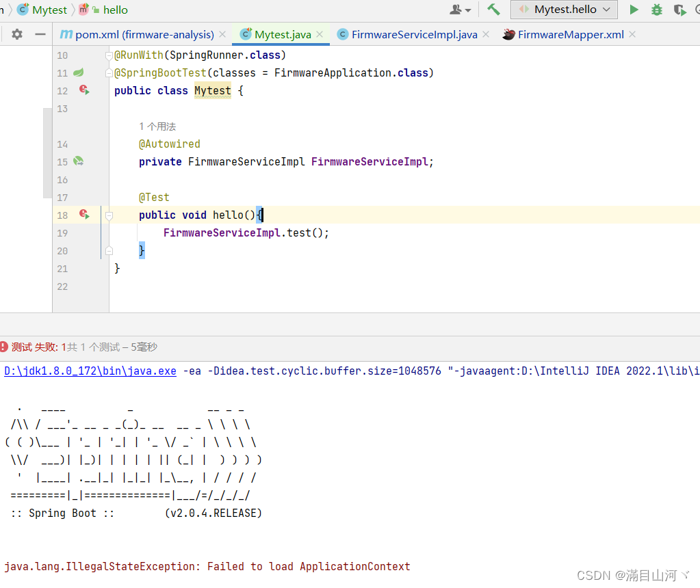Collapse the hello method using fold arrow
The height and width of the screenshot is (588, 700).
tap(109, 214)
